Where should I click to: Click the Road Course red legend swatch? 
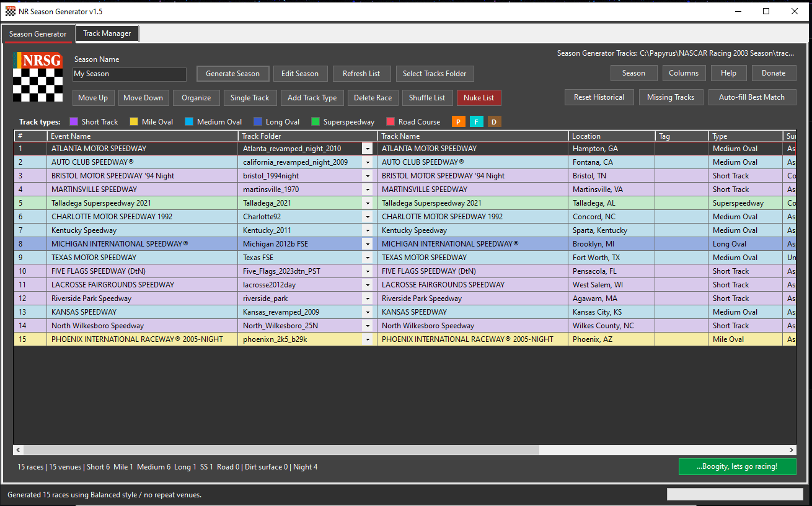[391, 122]
